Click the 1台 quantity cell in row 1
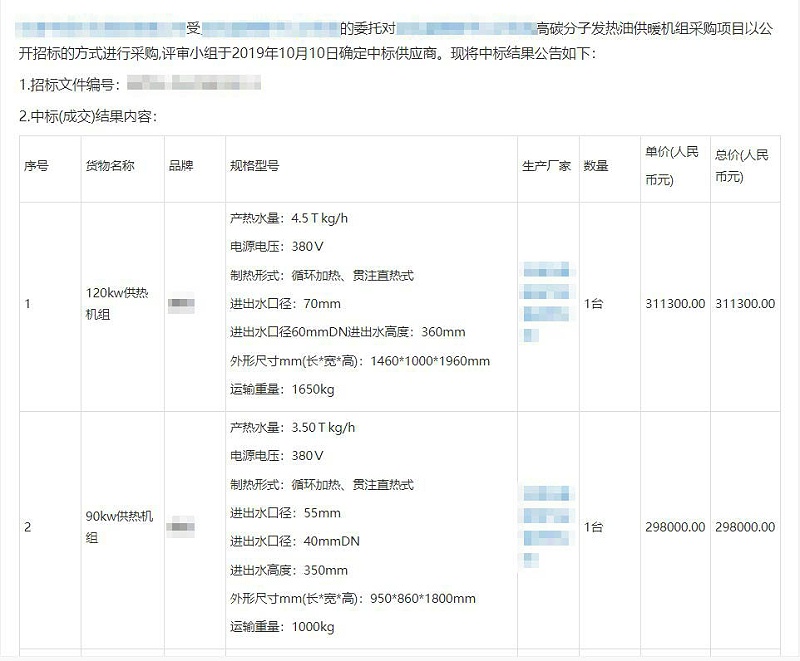Viewport: 800px width, 661px height. (x=596, y=304)
